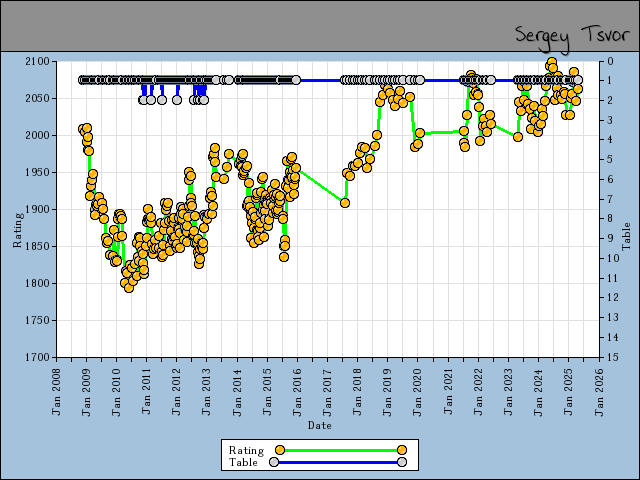Click the Jan 2010 date label

117,392
